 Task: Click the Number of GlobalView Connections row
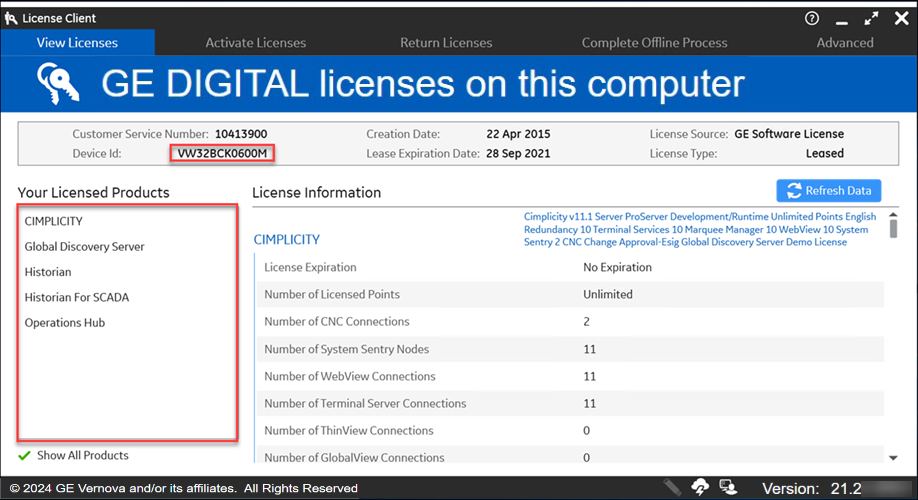570,455
